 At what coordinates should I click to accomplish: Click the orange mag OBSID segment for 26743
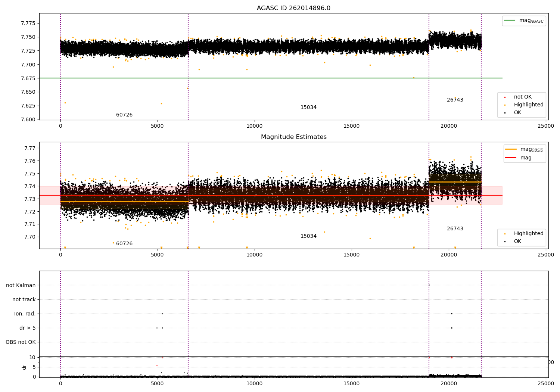point(455,182)
